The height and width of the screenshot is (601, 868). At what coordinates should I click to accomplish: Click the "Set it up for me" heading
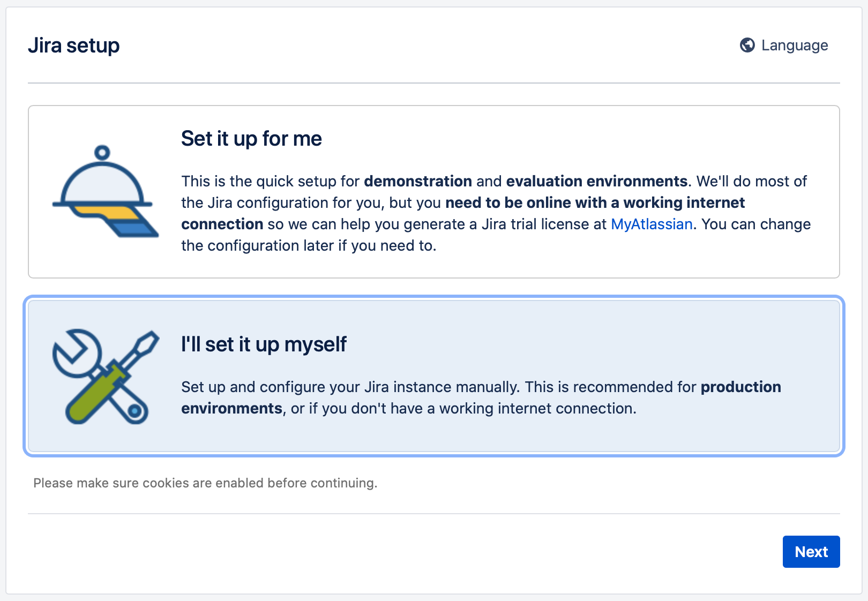click(251, 139)
